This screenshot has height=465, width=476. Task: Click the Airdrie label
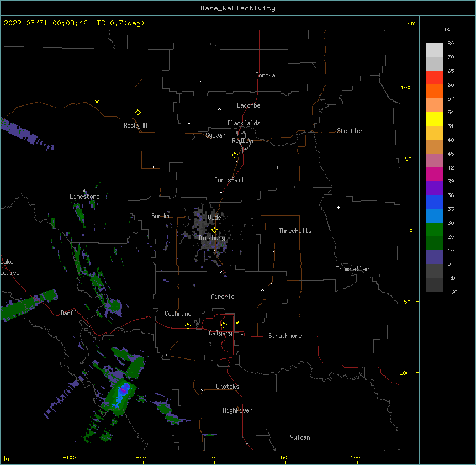223,297
